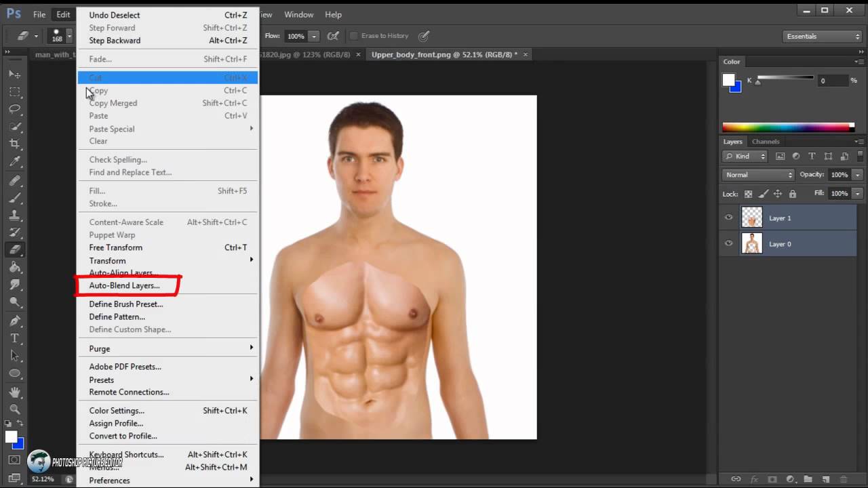Open the Flow percentage dropdown
The height and width of the screenshot is (488, 868).
pos(312,36)
